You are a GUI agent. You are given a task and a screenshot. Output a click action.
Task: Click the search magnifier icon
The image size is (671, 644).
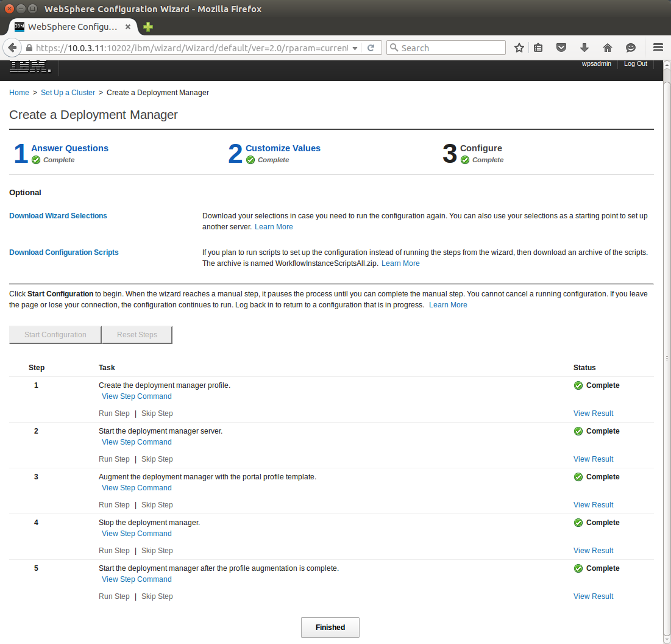[x=394, y=48]
